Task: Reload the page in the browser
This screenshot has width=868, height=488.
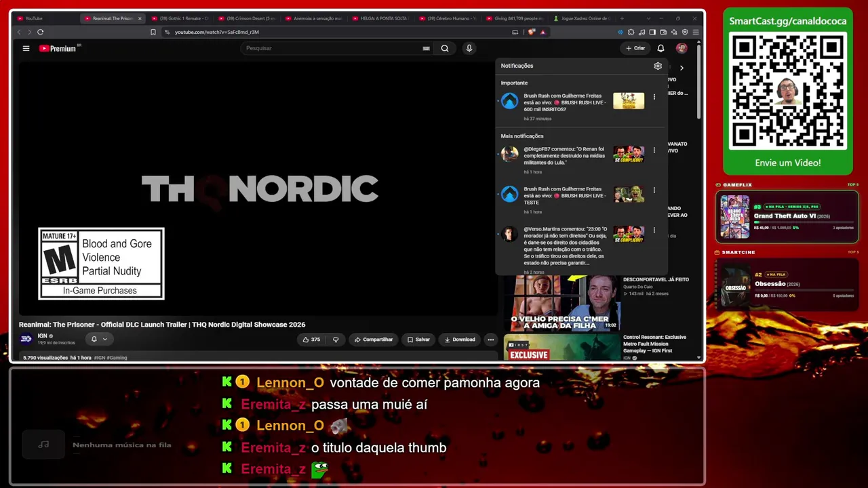Action: [x=41, y=32]
